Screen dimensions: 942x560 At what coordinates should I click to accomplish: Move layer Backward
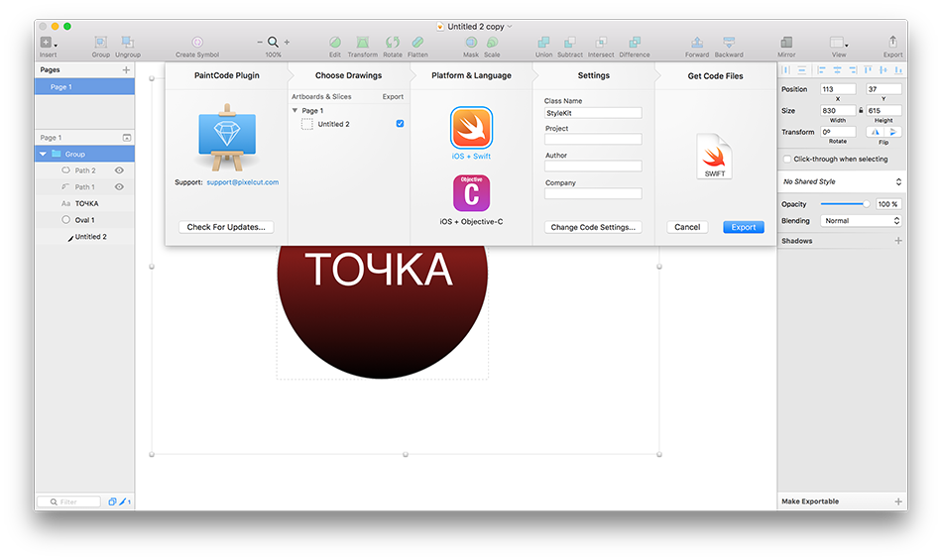(x=729, y=42)
